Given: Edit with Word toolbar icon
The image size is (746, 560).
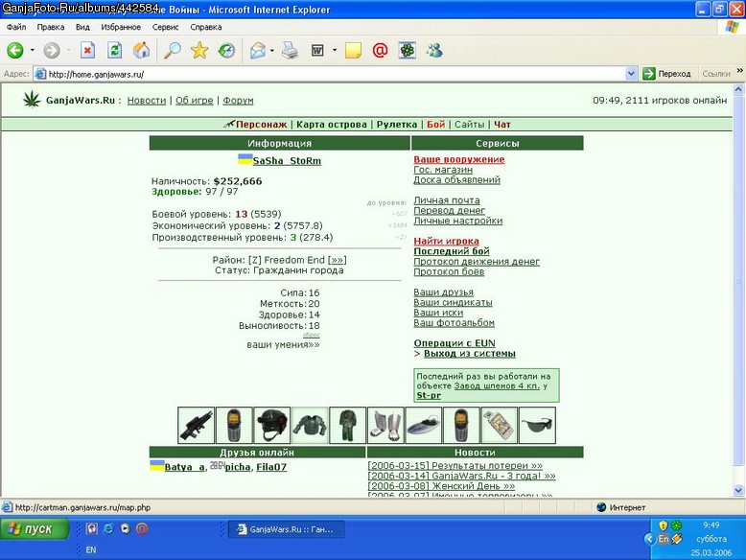Looking at the screenshot, I should click(317, 51).
